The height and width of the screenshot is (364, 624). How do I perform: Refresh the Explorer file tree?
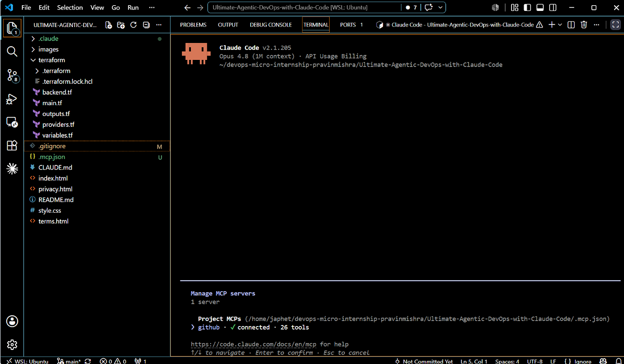click(x=133, y=25)
